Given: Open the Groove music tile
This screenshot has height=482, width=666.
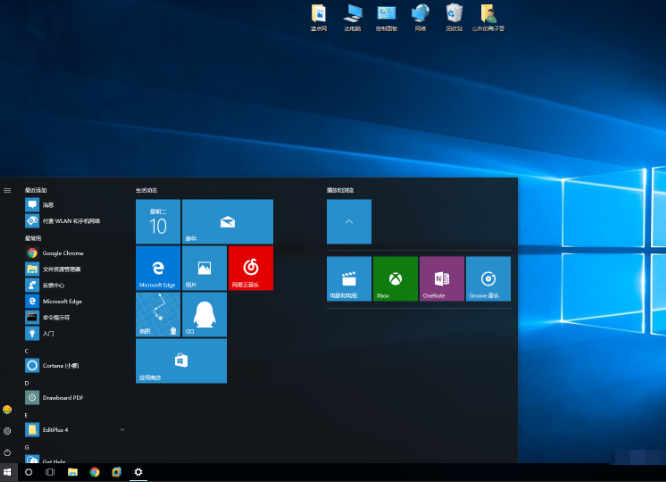Looking at the screenshot, I should [487, 279].
